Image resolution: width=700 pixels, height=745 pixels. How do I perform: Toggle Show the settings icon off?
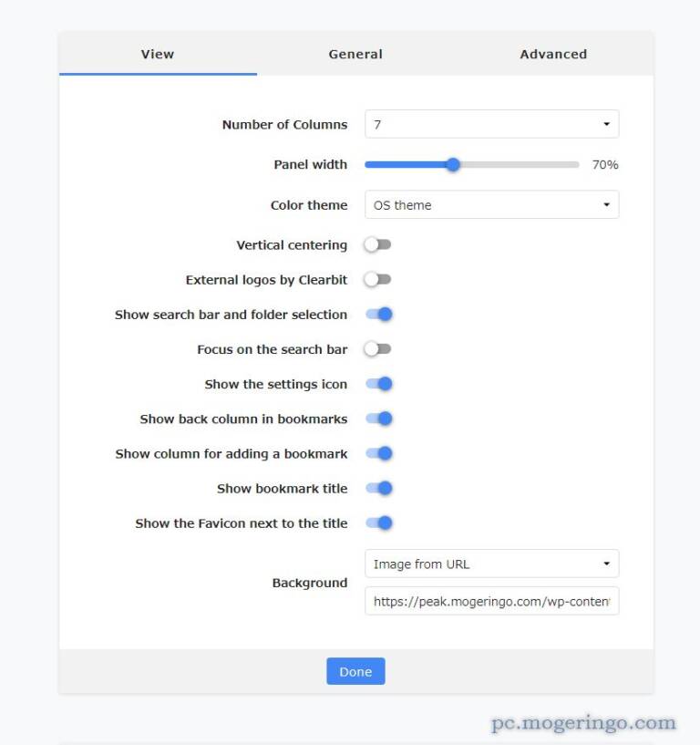pos(378,384)
